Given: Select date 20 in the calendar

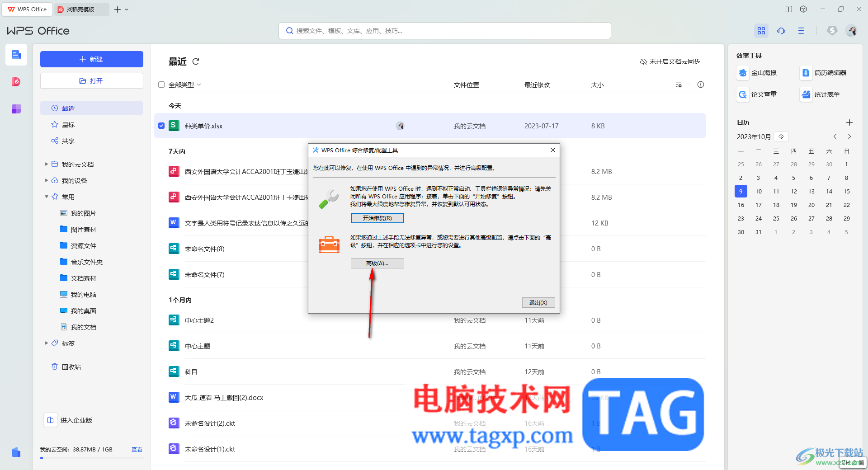Looking at the screenshot, I should pyautogui.click(x=811, y=205).
